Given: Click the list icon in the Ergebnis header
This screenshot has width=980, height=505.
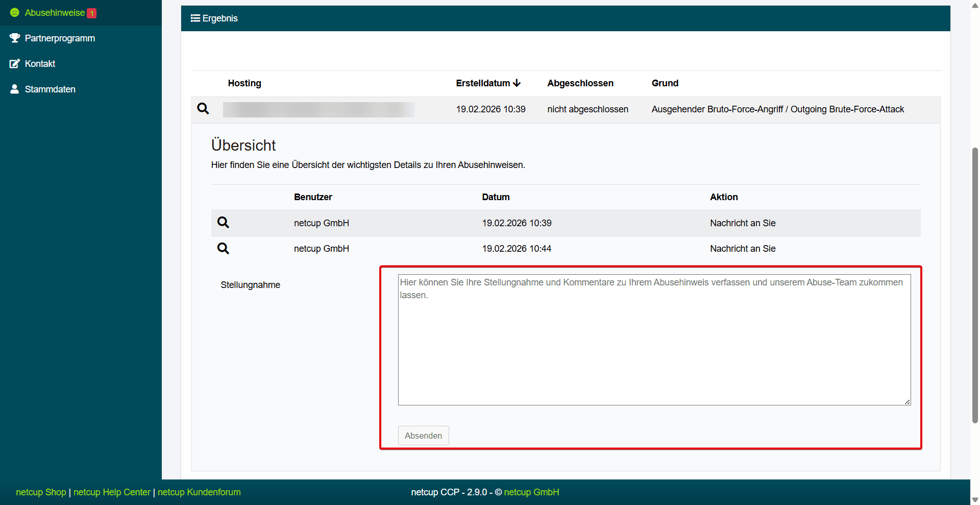Looking at the screenshot, I should [195, 18].
